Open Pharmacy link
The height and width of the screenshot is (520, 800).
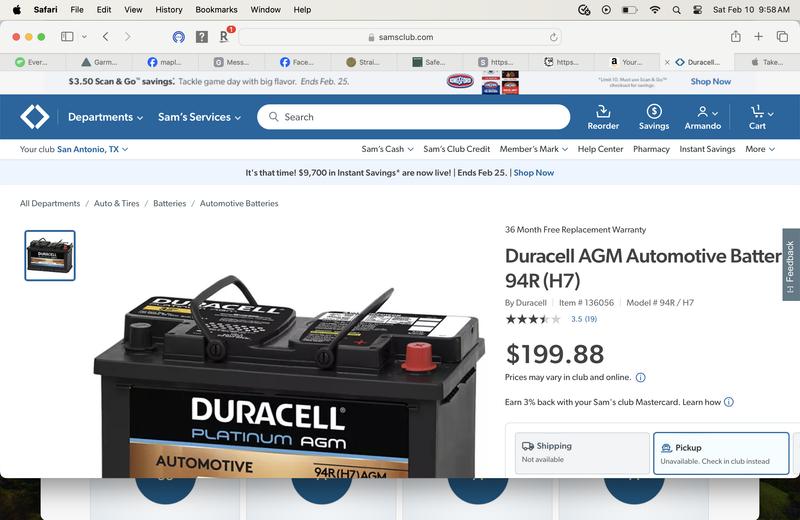(651, 149)
